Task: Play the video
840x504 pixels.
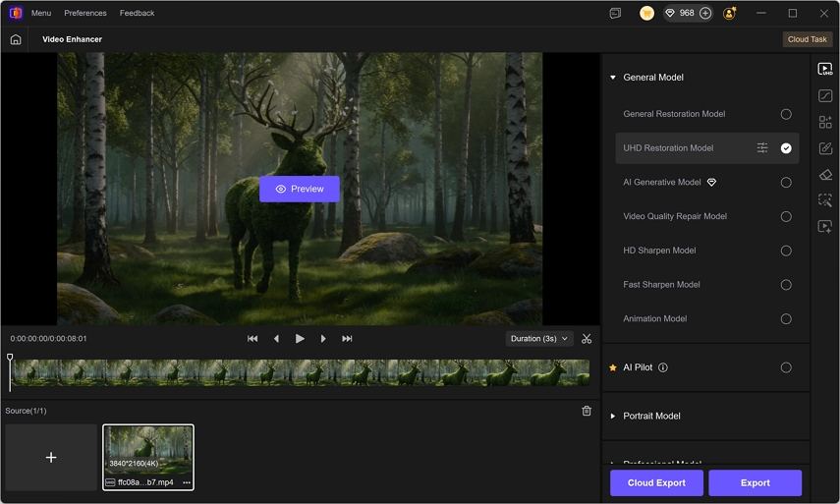Action: tap(300, 339)
